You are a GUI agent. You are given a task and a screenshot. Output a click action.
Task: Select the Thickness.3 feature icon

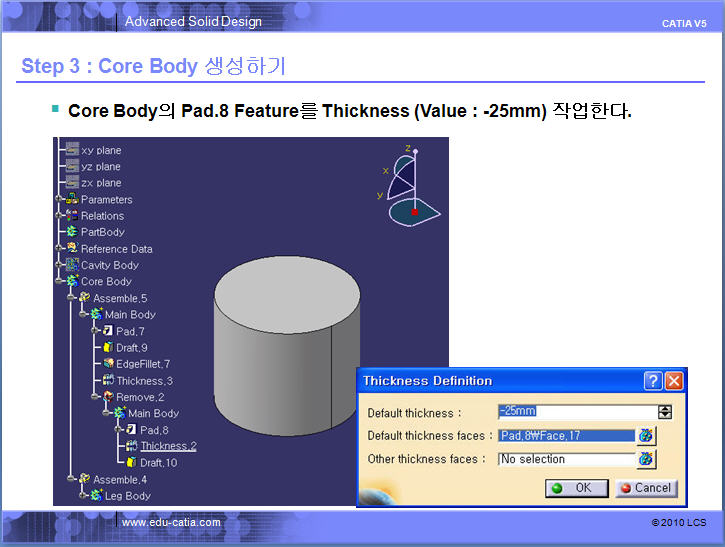(x=108, y=381)
